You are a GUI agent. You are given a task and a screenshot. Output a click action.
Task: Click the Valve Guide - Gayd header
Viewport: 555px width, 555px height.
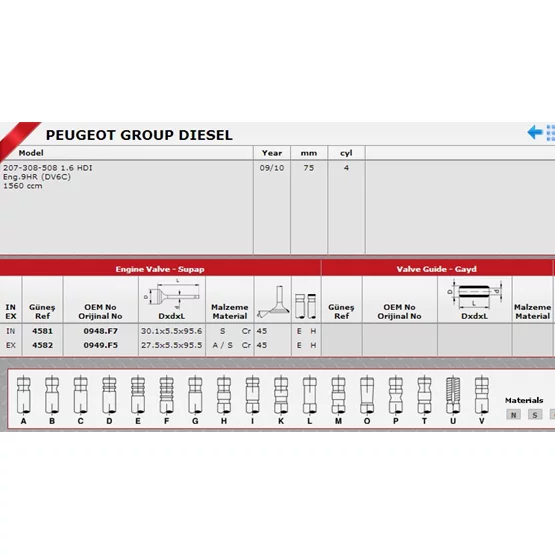[x=436, y=269]
